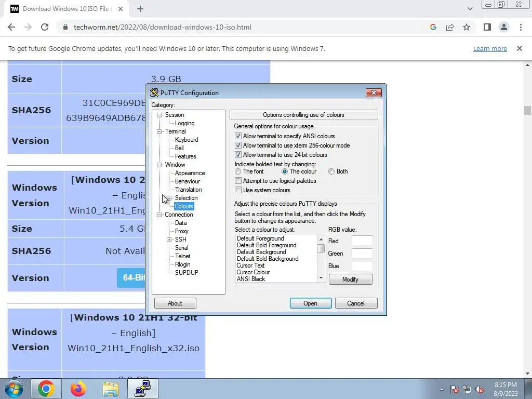This screenshot has width=532, height=399.
Task: Select Keyboard category
Action: (x=187, y=140)
